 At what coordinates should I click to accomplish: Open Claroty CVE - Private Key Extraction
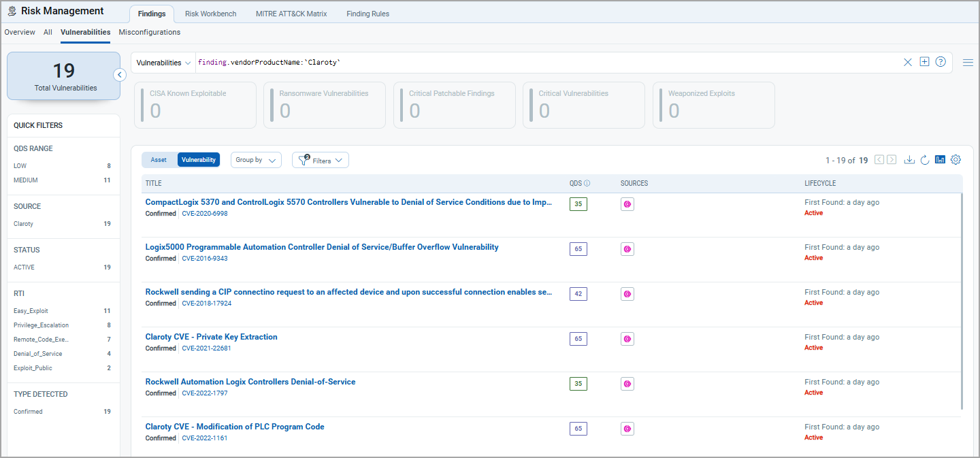coord(211,337)
